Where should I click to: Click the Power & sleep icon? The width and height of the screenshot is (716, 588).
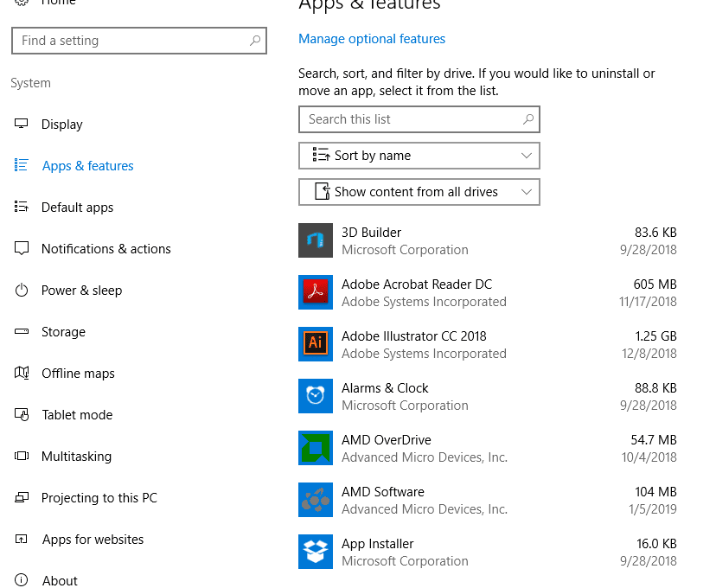click(21, 290)
